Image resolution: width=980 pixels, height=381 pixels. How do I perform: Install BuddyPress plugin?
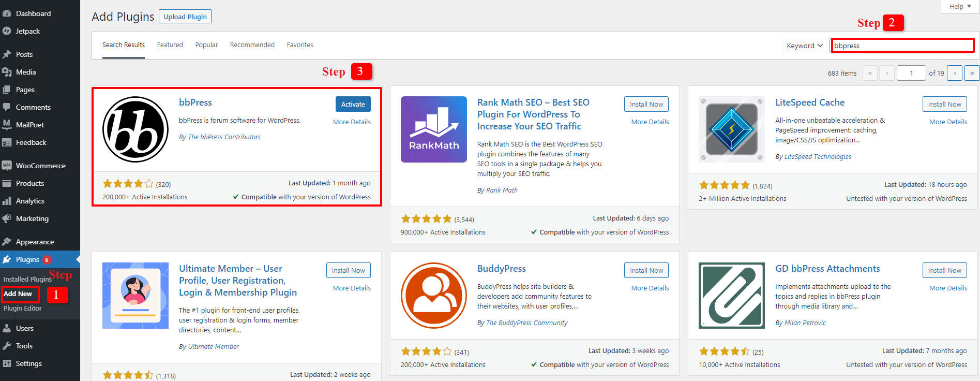click(646, 270)
